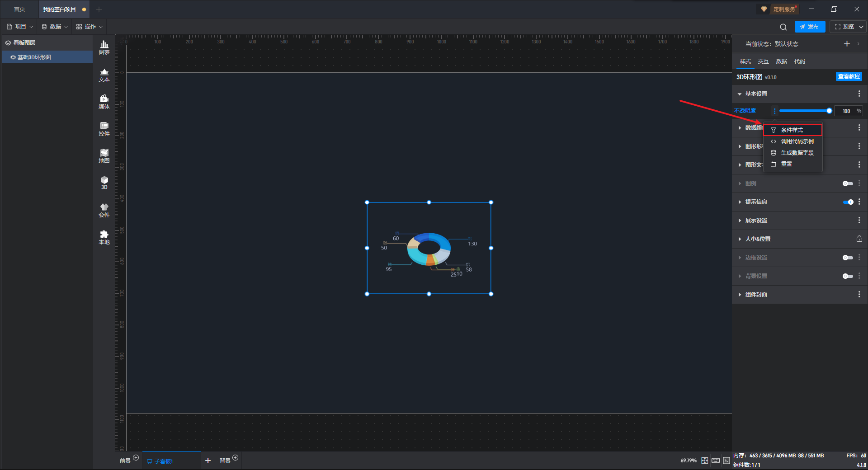Choose 条件样式 from the context menu
868x470 pixels.
793,130
